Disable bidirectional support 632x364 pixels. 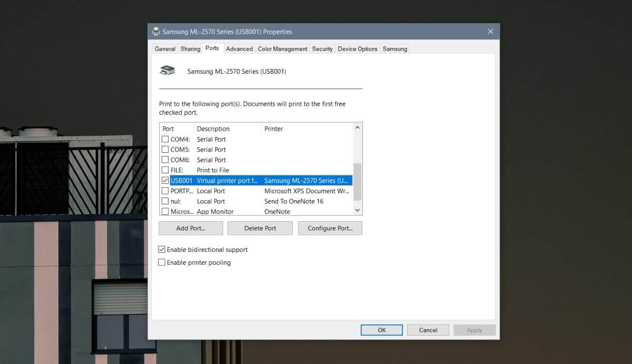[162, 249]
